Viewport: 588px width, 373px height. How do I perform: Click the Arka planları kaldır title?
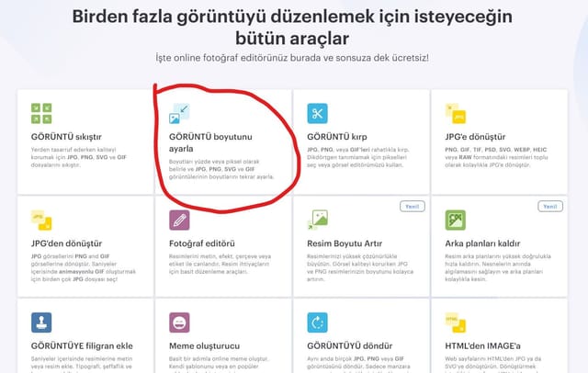[x=482, y=243]
